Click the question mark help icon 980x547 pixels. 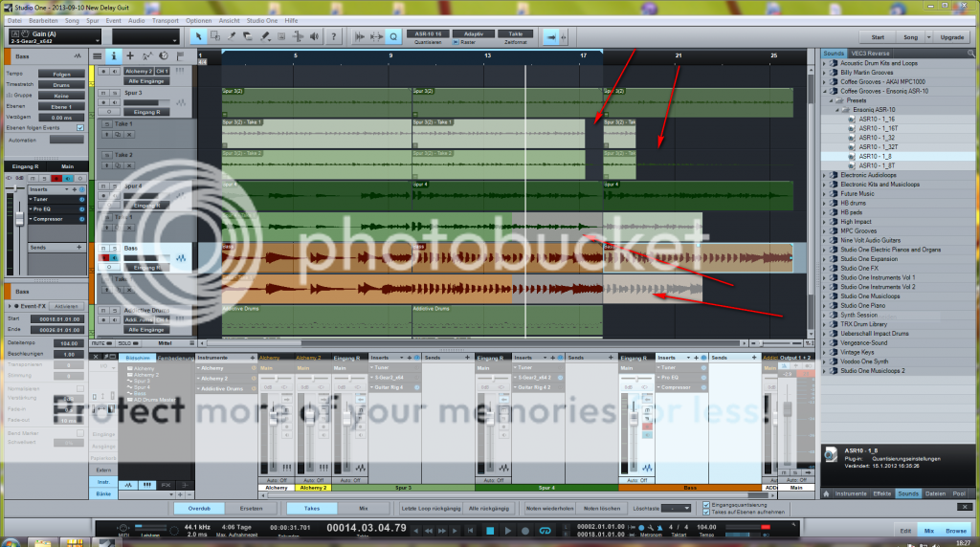[x=333, y=37]
